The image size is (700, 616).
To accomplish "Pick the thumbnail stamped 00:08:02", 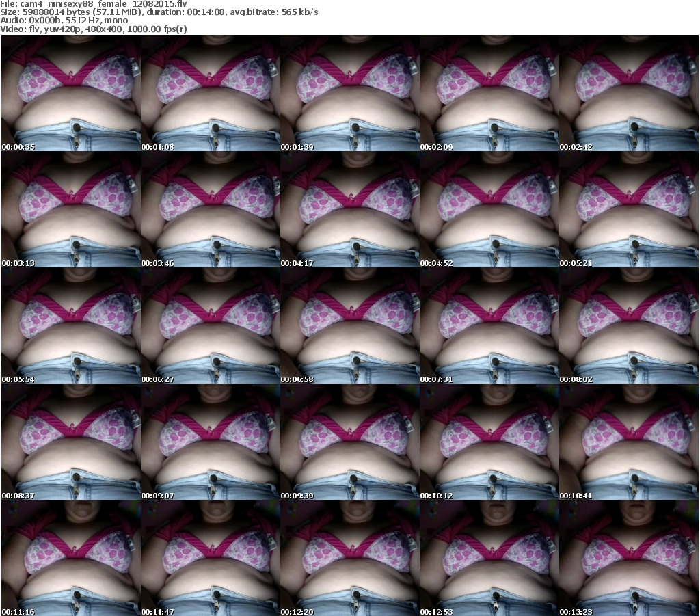I will (629, 325).
